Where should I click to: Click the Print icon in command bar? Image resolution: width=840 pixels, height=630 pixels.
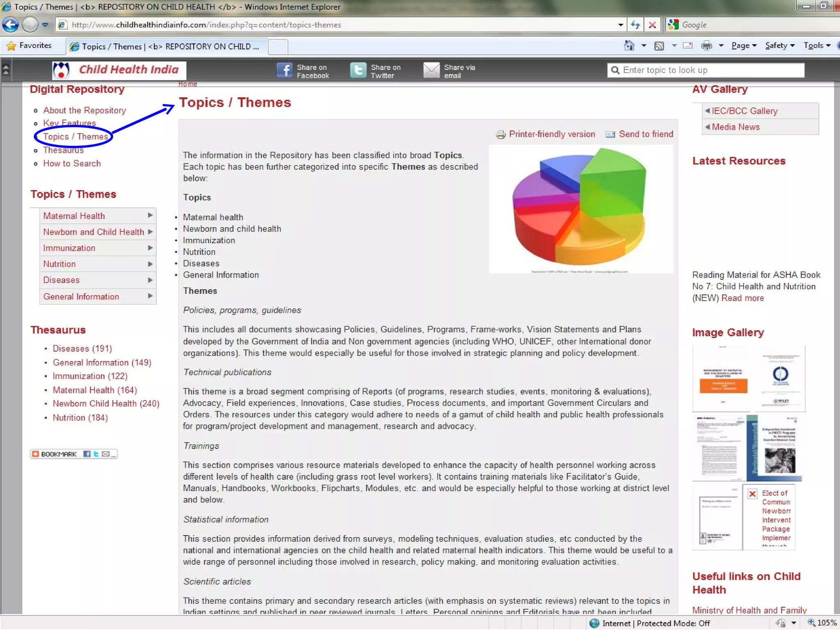coord(706,46)
